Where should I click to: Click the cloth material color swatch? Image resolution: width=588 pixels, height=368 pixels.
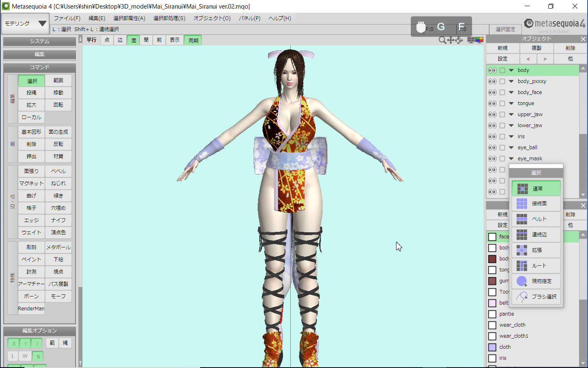click(x=492, y=347)
